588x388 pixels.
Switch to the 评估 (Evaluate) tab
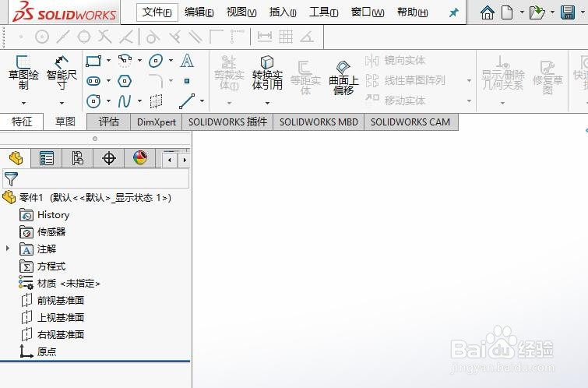tap(109, 122)
